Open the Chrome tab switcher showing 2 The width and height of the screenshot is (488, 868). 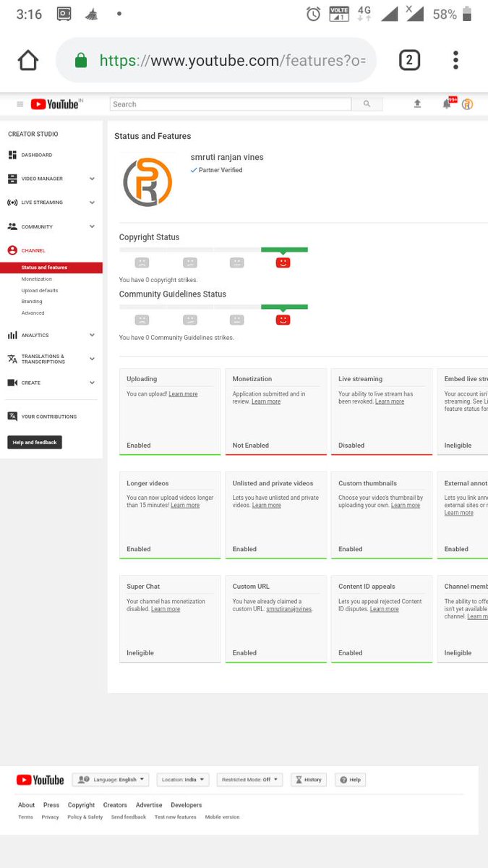click(x=409, y=60)
